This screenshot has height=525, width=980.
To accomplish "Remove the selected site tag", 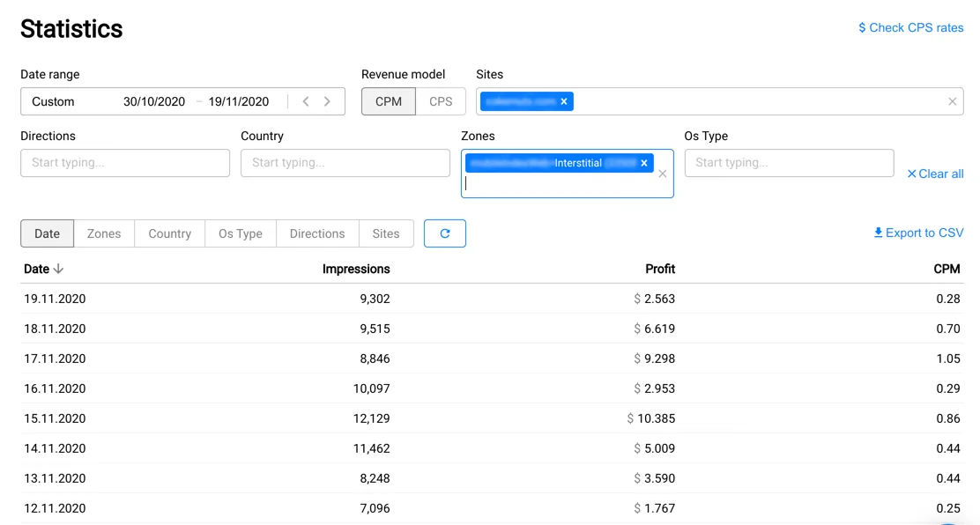I will coord(564,101).
